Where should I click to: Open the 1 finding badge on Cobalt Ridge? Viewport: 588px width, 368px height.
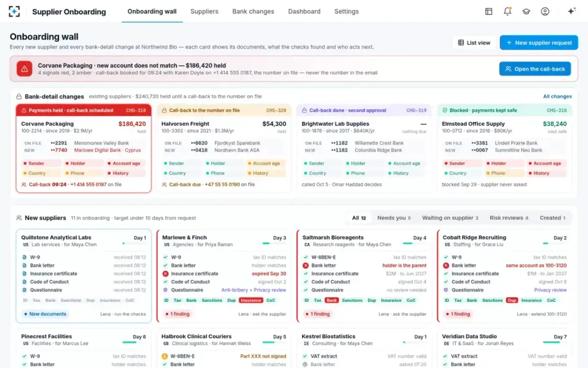tap(459, 314)
